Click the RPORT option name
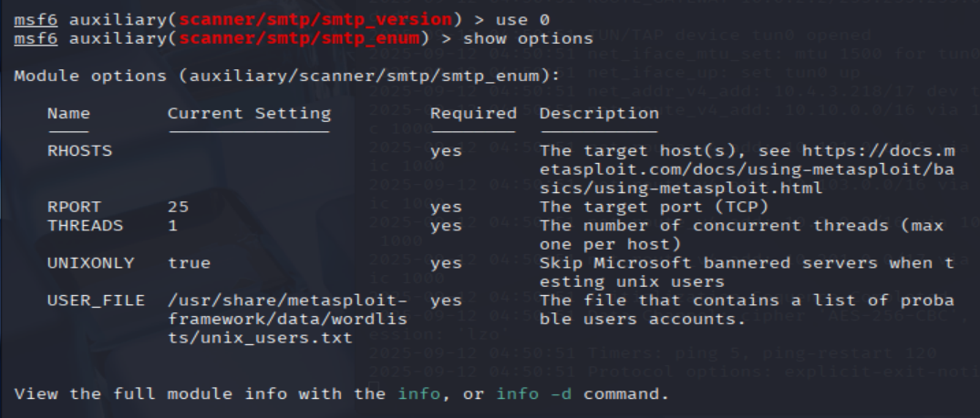980x418 pixels. [75, 207]
